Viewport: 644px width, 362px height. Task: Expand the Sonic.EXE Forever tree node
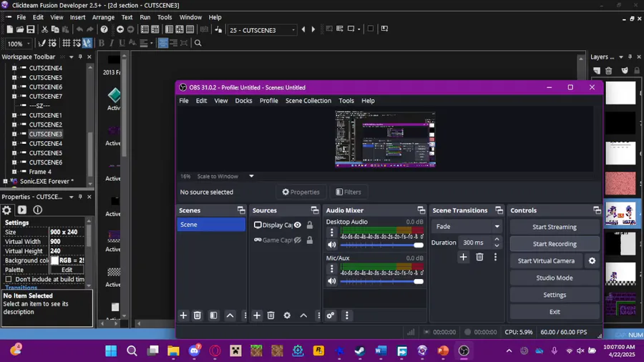coord(5,181)
